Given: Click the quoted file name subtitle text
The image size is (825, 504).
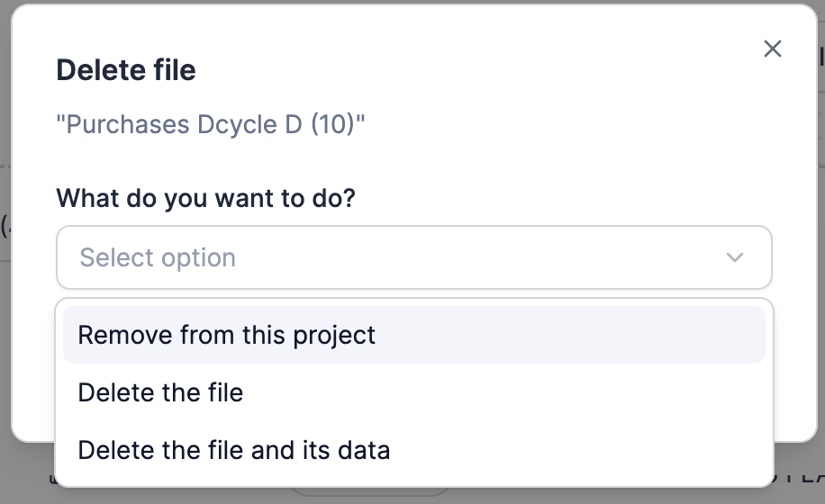Looking at the screenshot, I should coord(211,124).
